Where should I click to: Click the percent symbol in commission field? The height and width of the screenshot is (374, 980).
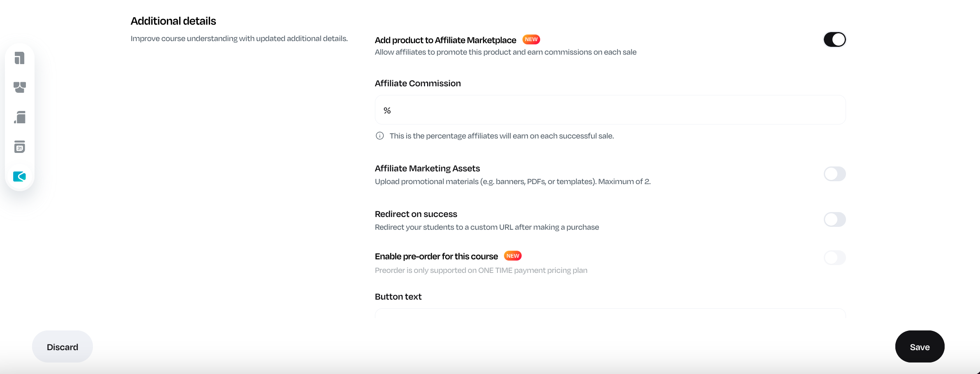(x=387, y=110)
